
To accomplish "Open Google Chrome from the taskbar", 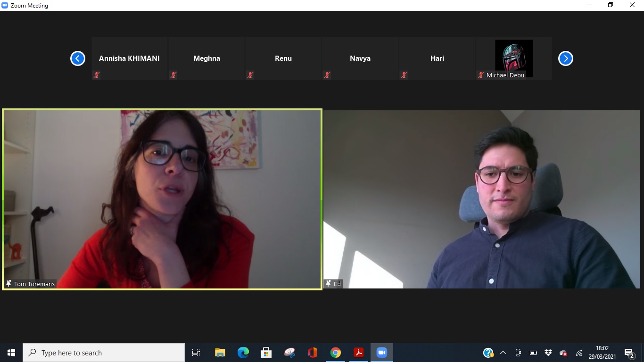I will coord(335,353).
